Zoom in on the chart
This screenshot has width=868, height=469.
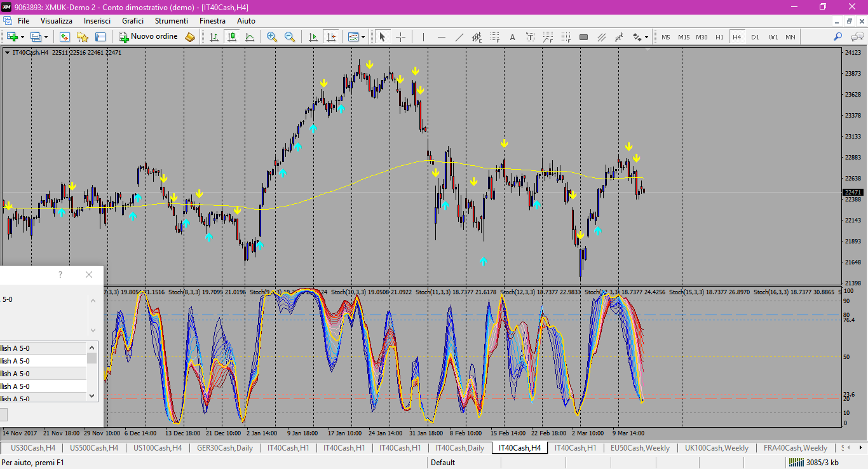click(272, 37)
